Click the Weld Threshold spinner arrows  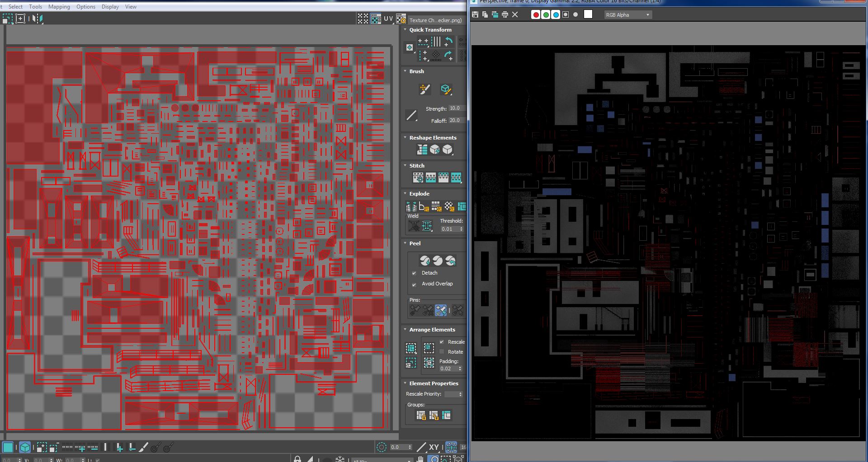coord(461,229)
